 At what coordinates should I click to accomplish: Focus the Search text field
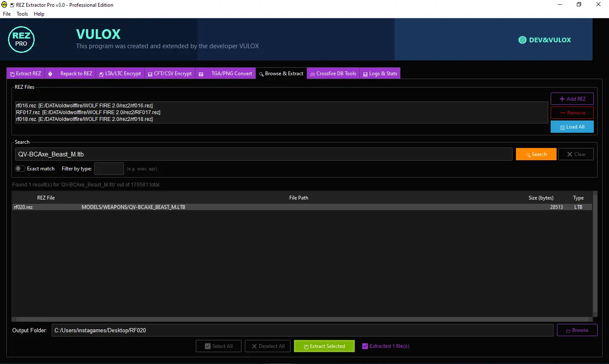pos(263,154)
